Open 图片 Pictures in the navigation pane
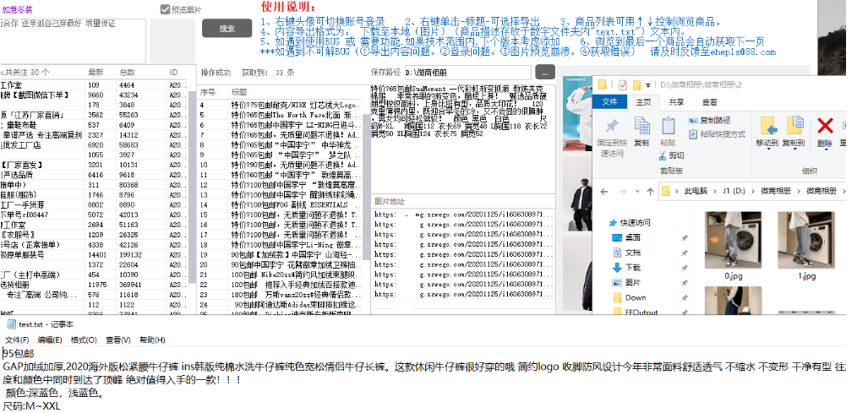The height and width of the screenshot is (413, 868). pyautogui.click(x=632, y=282)
